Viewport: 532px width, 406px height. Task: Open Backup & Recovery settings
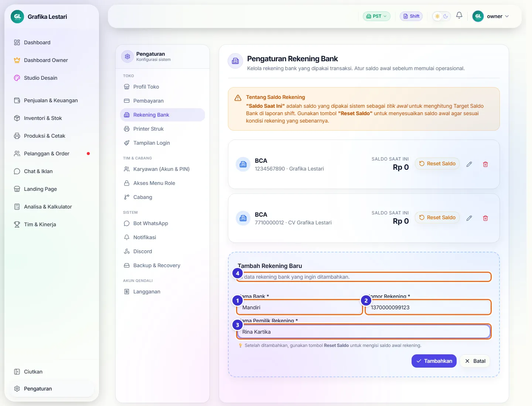coord(163,265)
